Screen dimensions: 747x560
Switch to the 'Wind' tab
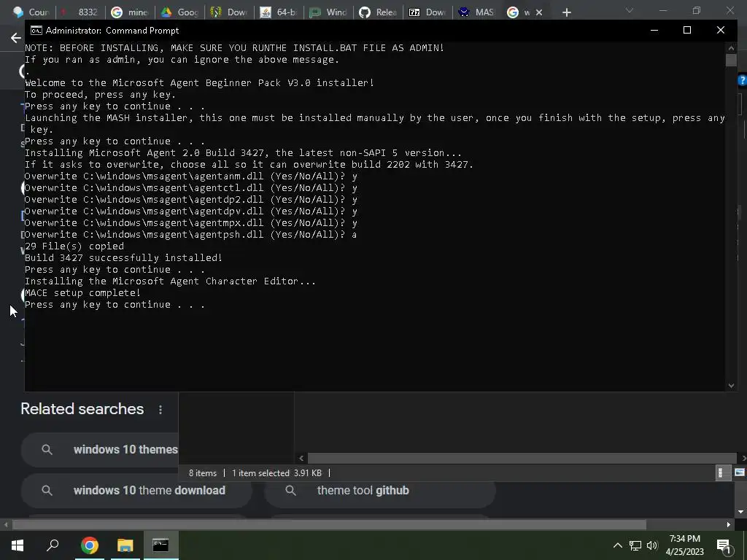point(328,12)
